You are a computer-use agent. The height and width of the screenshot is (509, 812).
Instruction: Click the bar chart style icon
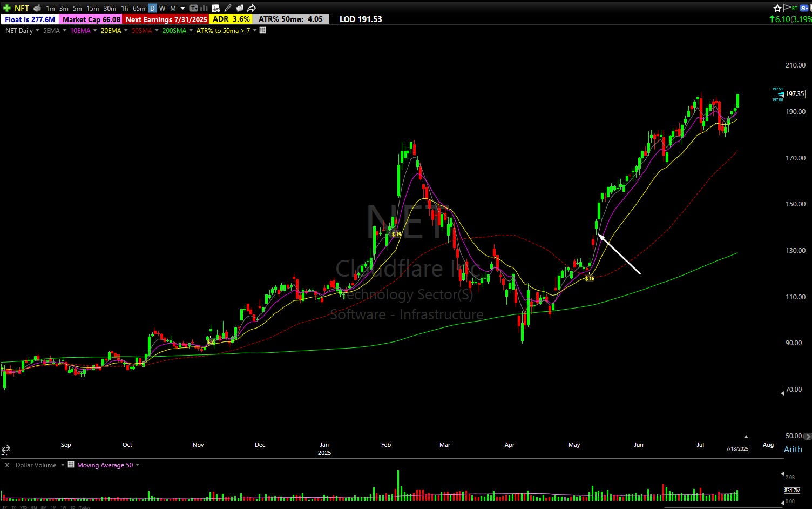tap(204, 8)
